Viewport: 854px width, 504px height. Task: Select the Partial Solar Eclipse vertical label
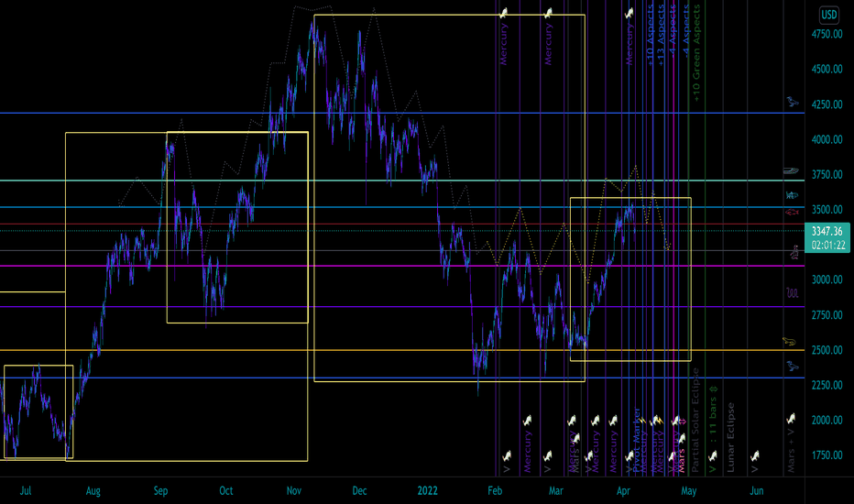coord(695,420)
